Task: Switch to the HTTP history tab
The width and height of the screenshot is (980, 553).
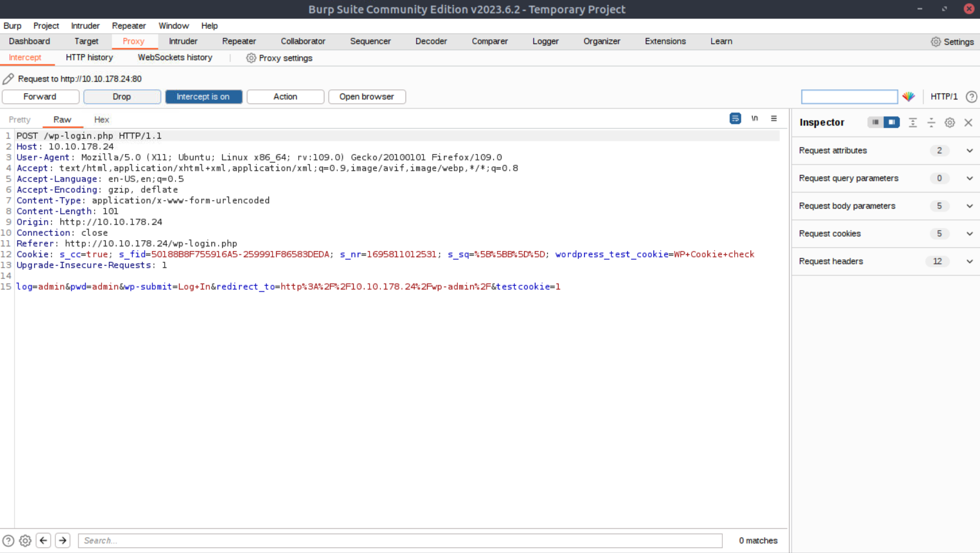Action: click(89, 57)
